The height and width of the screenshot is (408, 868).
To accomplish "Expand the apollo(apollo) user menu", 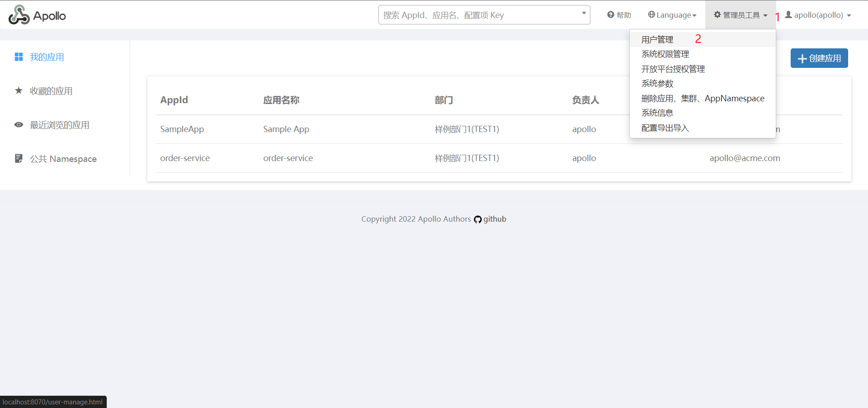I will click(819, 15).
